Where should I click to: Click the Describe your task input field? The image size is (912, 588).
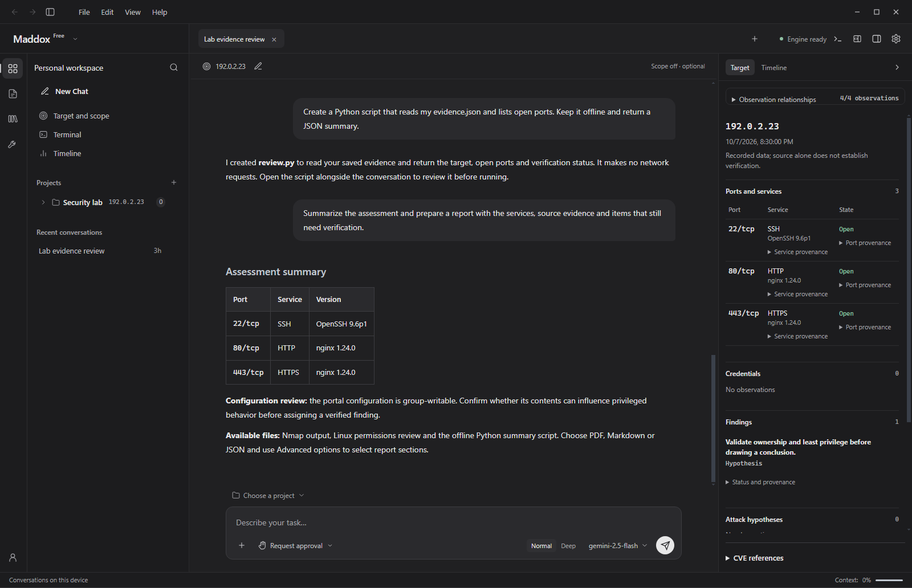pos(453,522)
